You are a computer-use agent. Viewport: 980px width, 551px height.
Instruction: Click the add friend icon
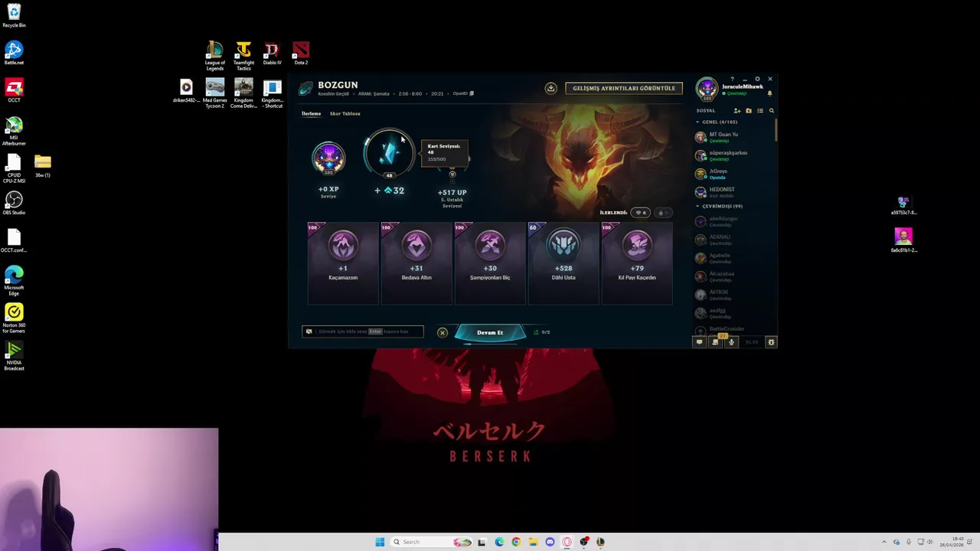[x=737, y=111]
